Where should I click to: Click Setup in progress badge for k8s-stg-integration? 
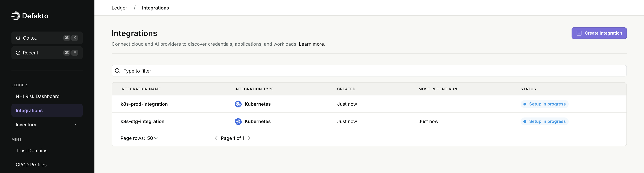click(x=545, y=121)
